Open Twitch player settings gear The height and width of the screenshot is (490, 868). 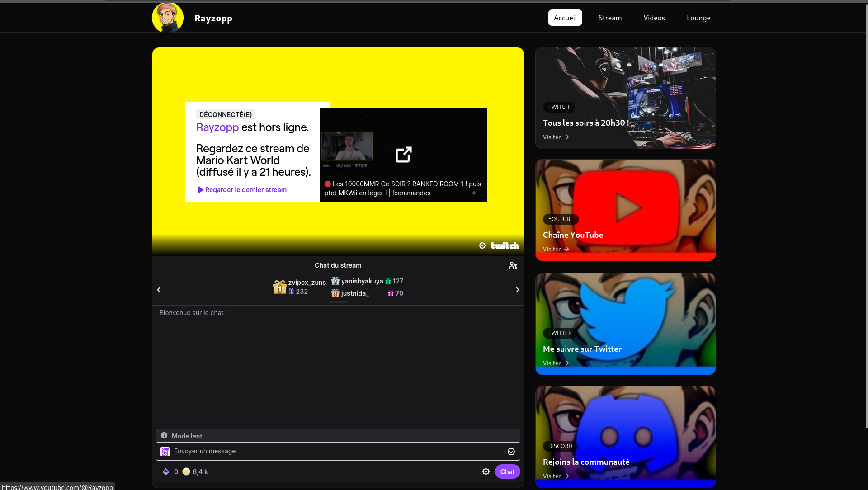coord(482,245)
